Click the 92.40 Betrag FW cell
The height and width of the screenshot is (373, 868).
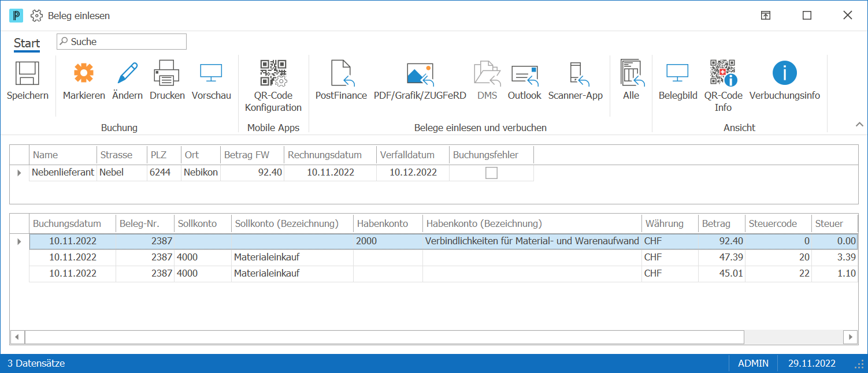click(252, 172)
